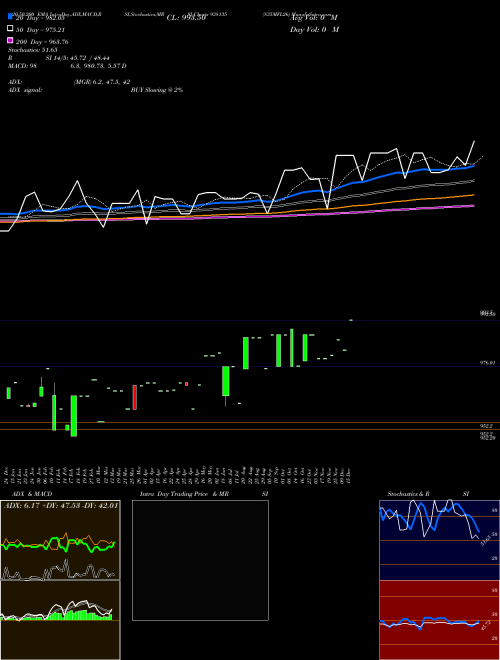Click the '(MGR) 6.2, 47.5, 42' ADX values
This screenshot has height=660, width=500.
pyautogui.click(x=102, y=82)
